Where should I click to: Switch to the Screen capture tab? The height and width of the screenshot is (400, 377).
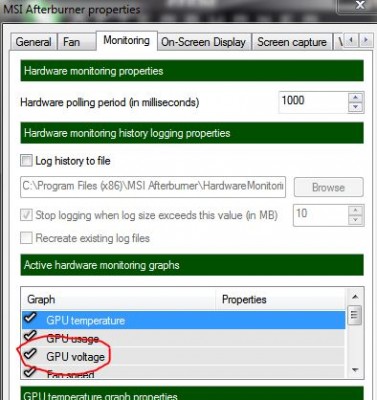click(x=292, y=42)
